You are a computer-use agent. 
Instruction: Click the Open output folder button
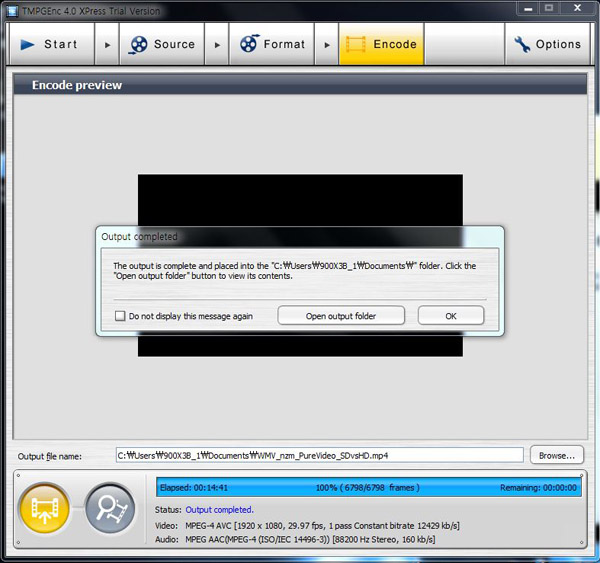tap(341, 315)
